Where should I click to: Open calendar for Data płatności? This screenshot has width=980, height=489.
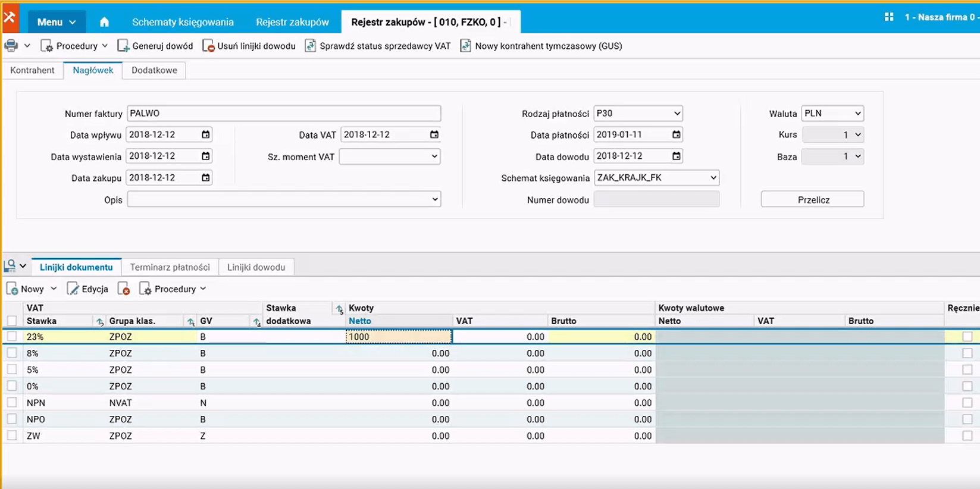[676, 135]
